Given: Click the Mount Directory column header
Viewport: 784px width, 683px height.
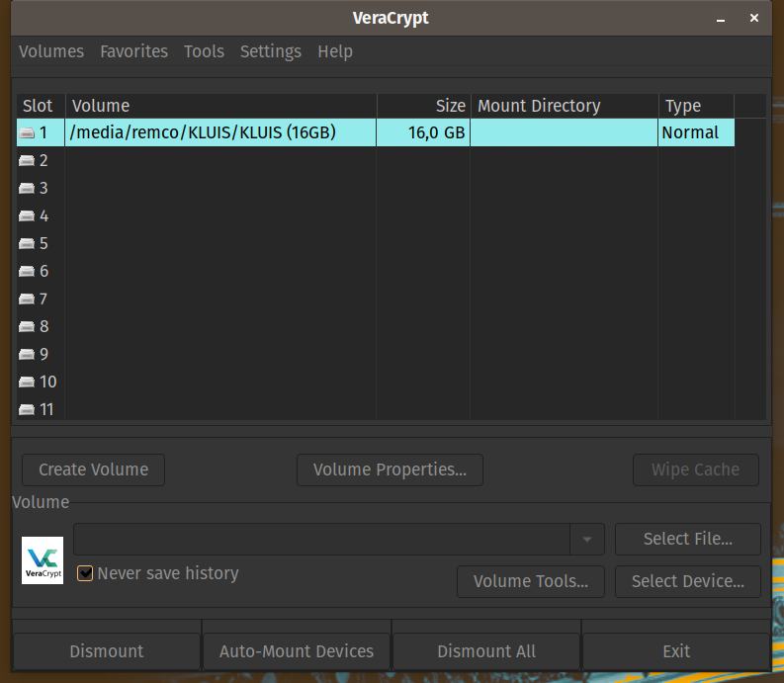Looking at the screenshot, I should click(565, 106).
